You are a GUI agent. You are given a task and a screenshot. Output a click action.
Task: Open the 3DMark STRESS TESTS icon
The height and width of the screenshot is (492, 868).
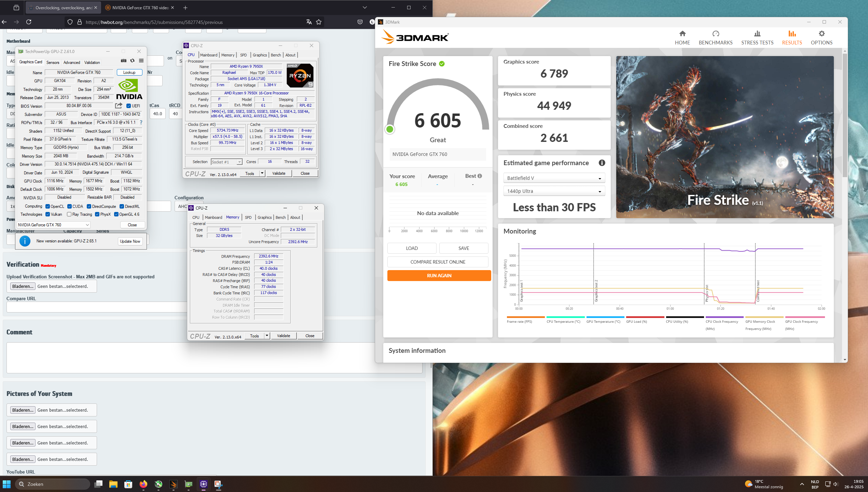757,34
